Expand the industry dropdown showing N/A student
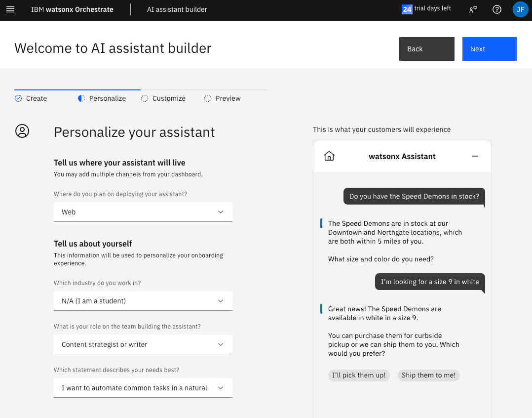The height and width of the screenshot is (418, 532). 143,301
